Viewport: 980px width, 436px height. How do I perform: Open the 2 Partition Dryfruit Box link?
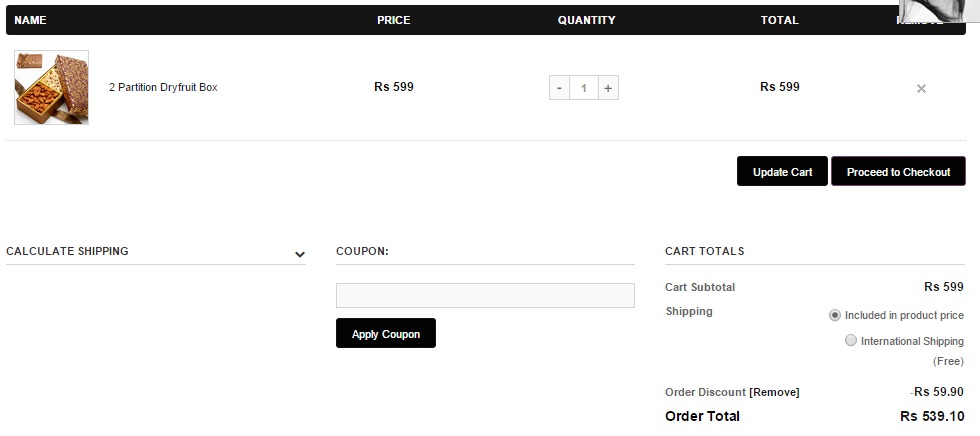pos(163,88)
